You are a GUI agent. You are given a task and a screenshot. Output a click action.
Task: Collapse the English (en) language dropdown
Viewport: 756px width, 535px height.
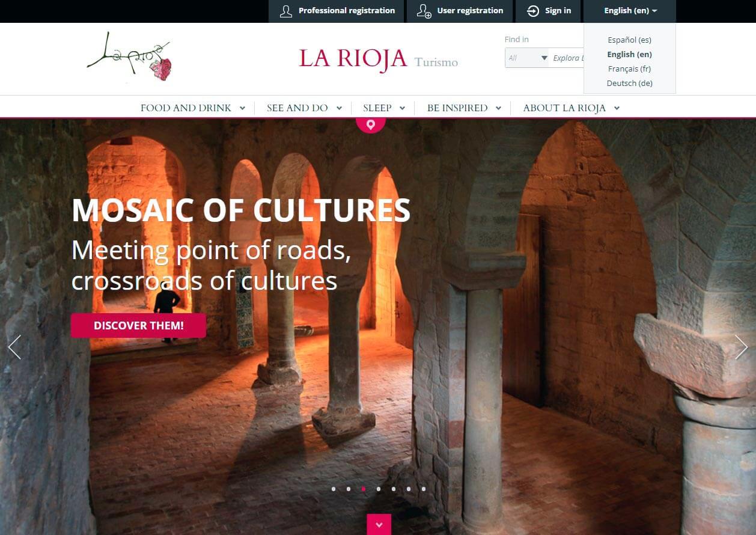point(630,11)
